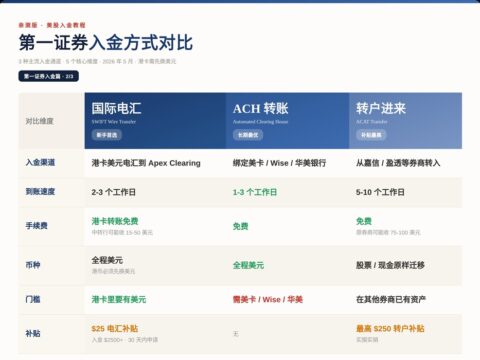The image size is (480, 360).
Task: Click the pill tag under ACH 转账
Action: click(248, 135)
